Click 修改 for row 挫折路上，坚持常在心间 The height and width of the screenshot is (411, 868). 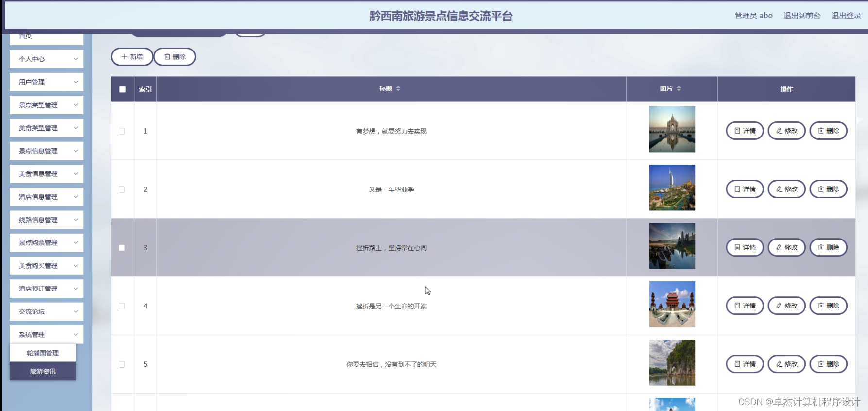coord(786,247)
